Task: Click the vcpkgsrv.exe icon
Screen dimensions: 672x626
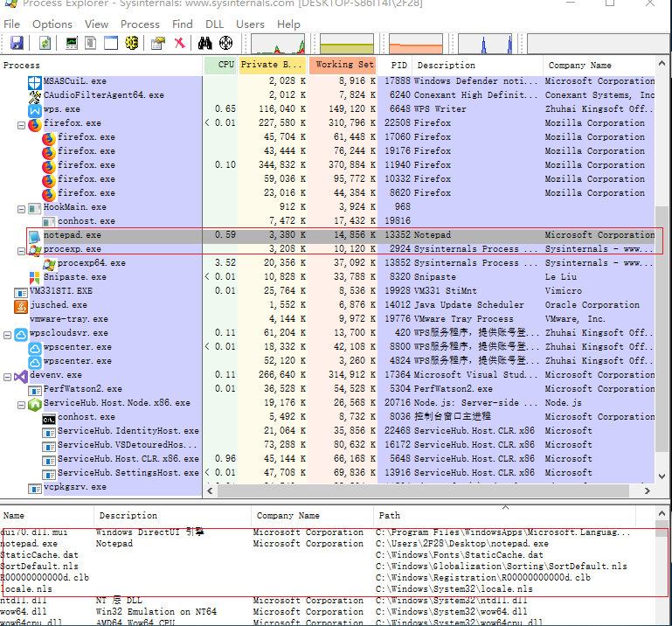Action: pos(35,489)
